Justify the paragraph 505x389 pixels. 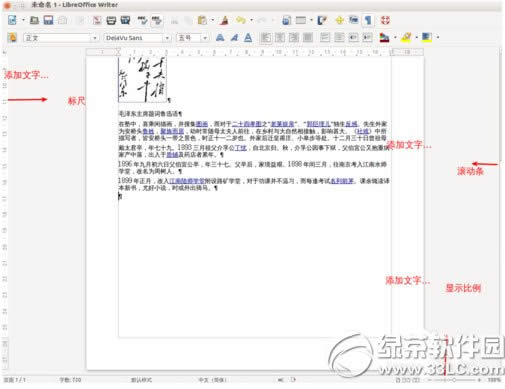pyautogui.click(x=308, y=38)
